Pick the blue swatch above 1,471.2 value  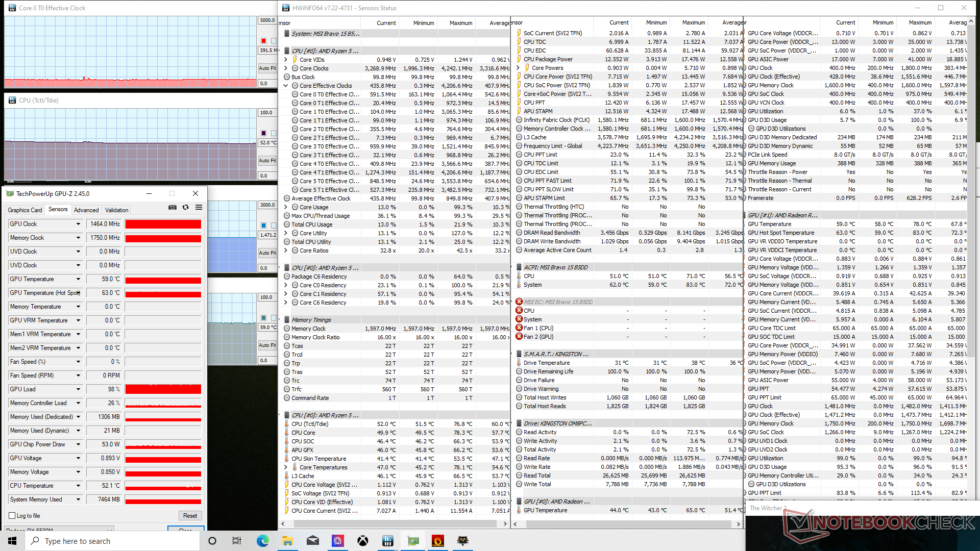(263, 226)
